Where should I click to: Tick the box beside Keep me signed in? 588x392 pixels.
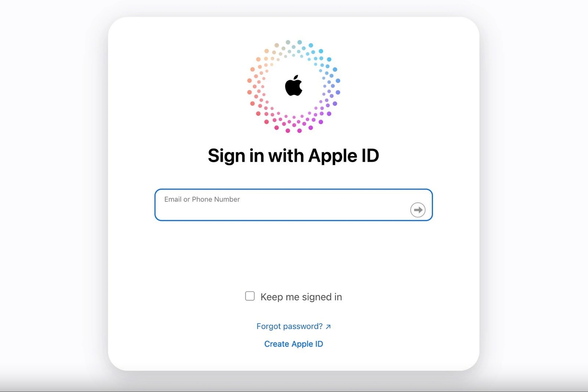coord(250,296)
